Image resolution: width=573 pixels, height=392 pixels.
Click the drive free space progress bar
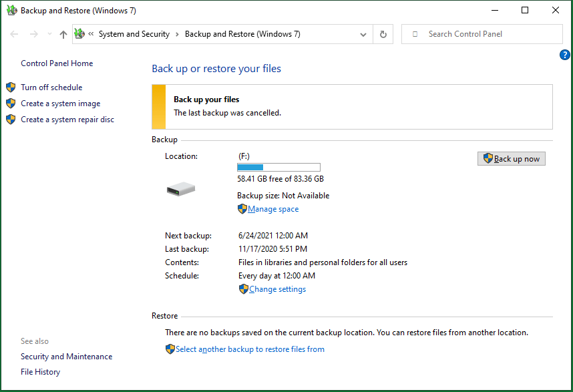(x=278, y=168)
